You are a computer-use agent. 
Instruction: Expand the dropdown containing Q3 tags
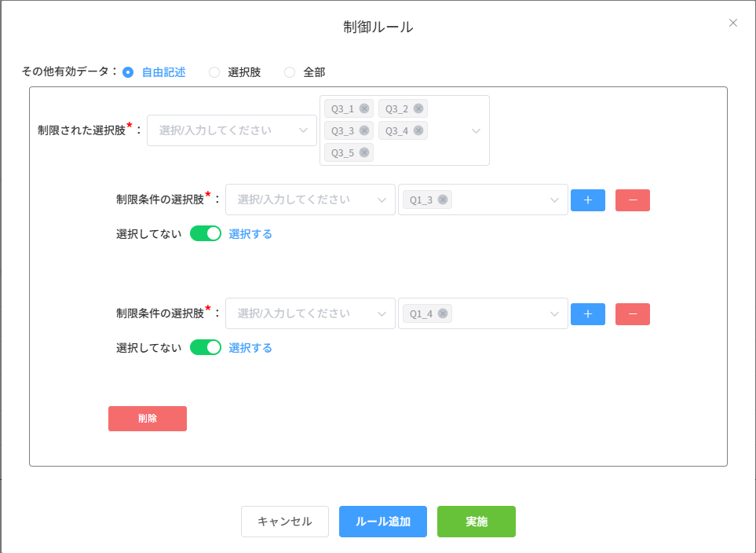point(476,131)
